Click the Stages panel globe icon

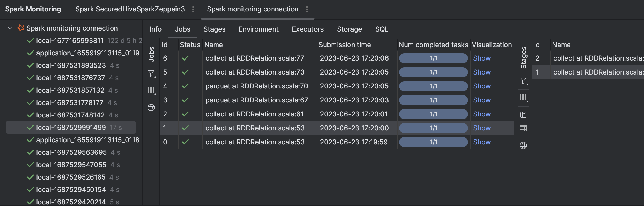(523, 145)
